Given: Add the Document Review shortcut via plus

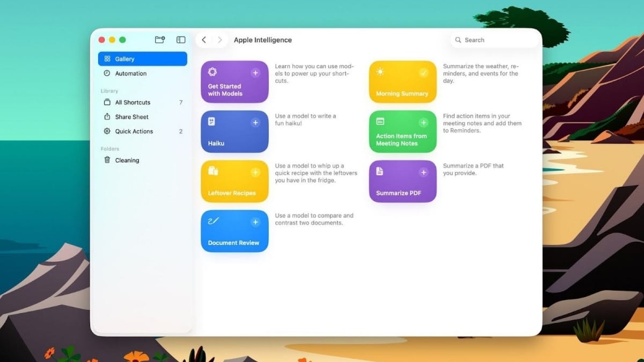Looking at the screenshot, I should pos(255,222).
